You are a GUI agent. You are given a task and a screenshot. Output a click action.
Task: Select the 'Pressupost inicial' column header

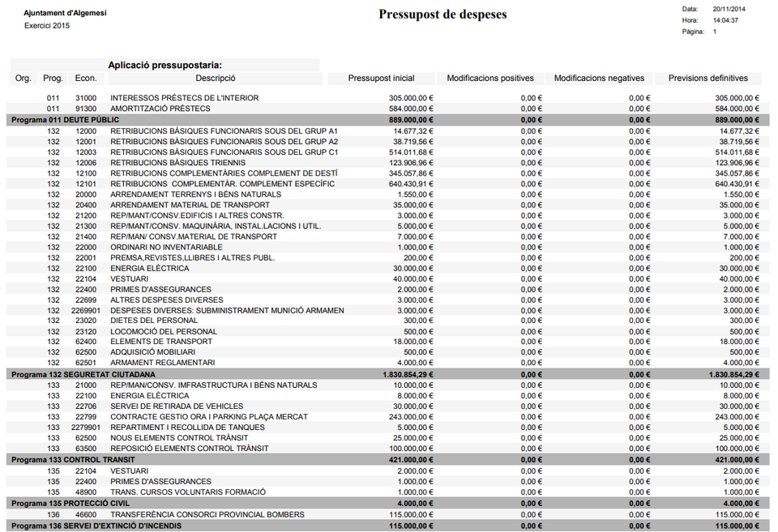tap(381, 79)
